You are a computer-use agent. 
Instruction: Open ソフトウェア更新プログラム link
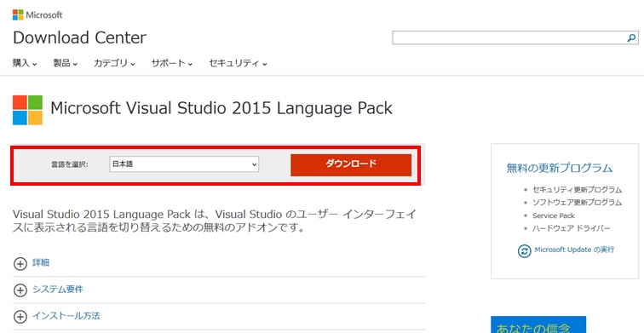click(x=577, y=203)
